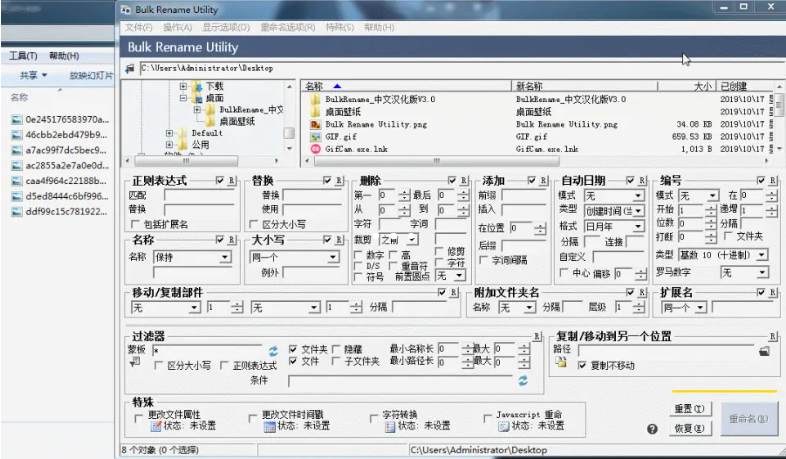This screenshot has height=459, width=786.
Task: Enable the 包括扩展名 checkbox
Action: tap(138, 224)
